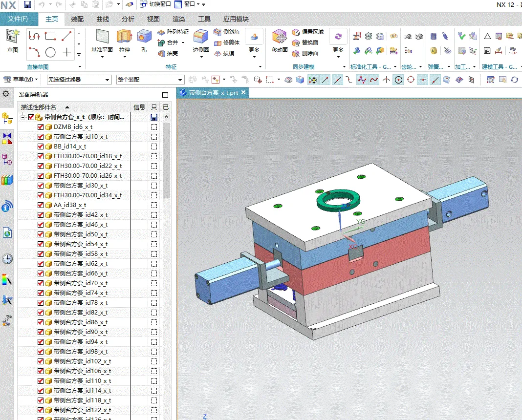Uncheck the root assembly 带侧台方套_x_t checkbox
Screen dimensions: 522x420
(x=31, y=117)
